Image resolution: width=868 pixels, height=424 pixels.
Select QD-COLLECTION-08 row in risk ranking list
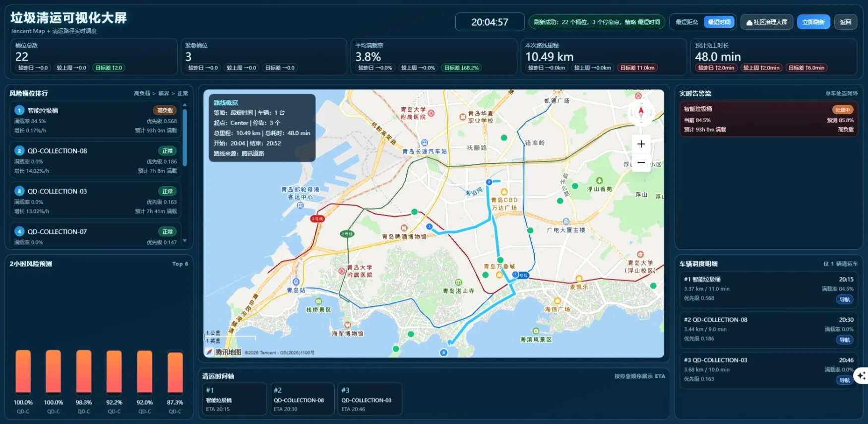click(x=95, y=160)
